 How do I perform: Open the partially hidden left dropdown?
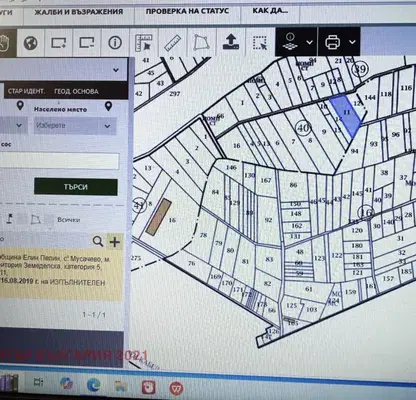click(x=13, y=125)
